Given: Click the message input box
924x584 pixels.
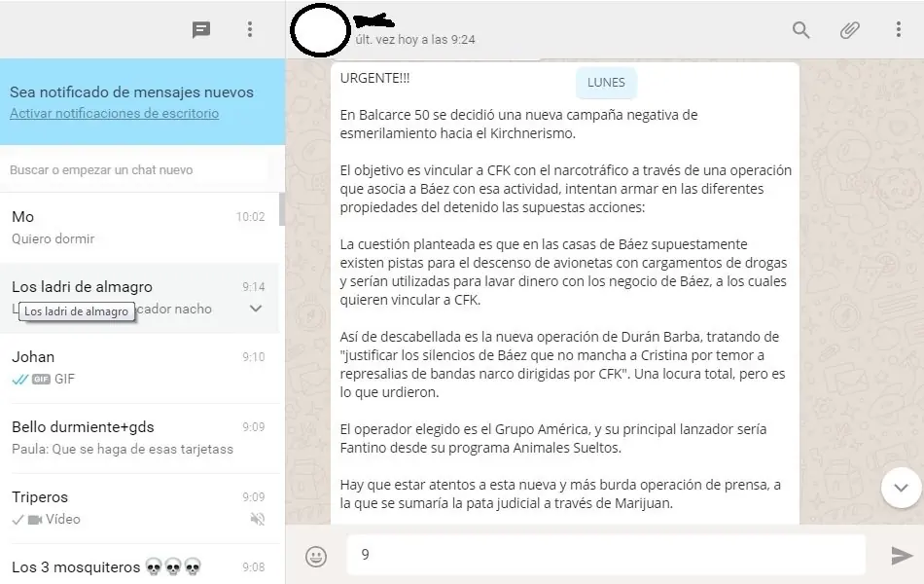Looking at the screenshot, I should (x=603, y=555).
